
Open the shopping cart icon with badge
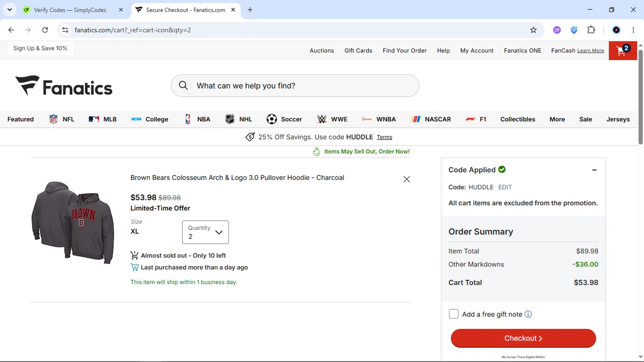click(x=623, y=51)
